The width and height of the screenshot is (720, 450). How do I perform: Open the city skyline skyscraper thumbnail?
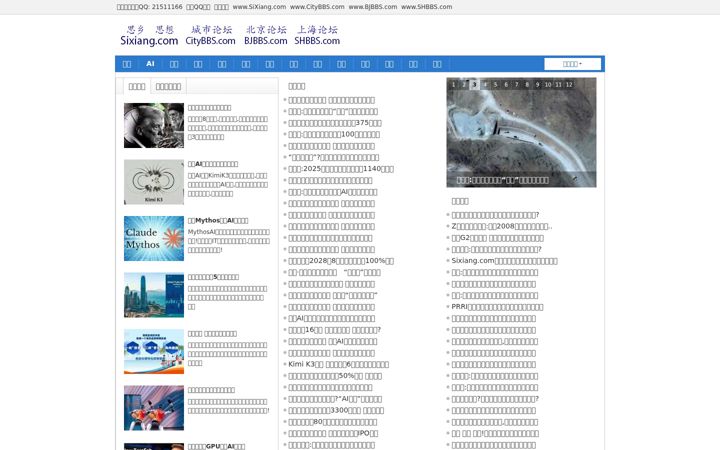pyautogui.click(x=154, y=295)
